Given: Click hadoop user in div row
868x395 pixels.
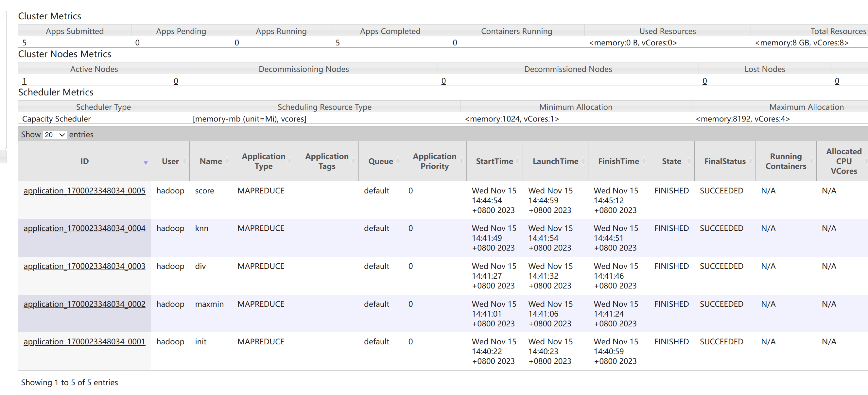Looking at the screenshot, I should pyautogui.click(x=170, y=266).
